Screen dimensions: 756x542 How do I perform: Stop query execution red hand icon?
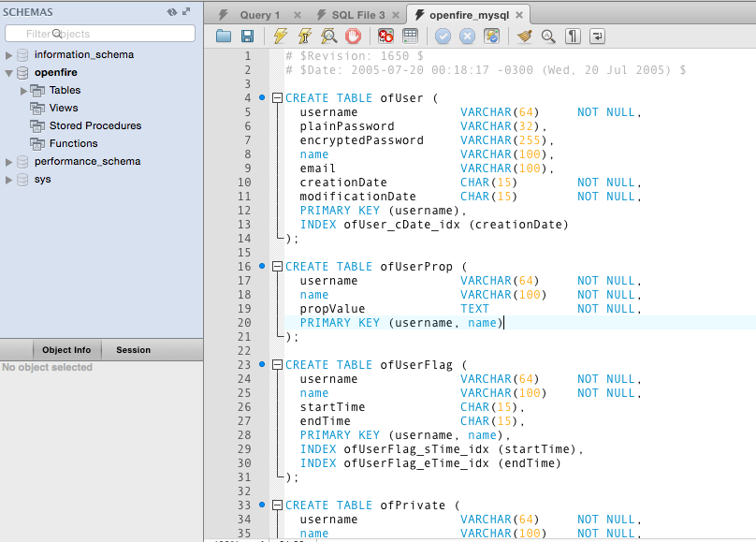353,37
